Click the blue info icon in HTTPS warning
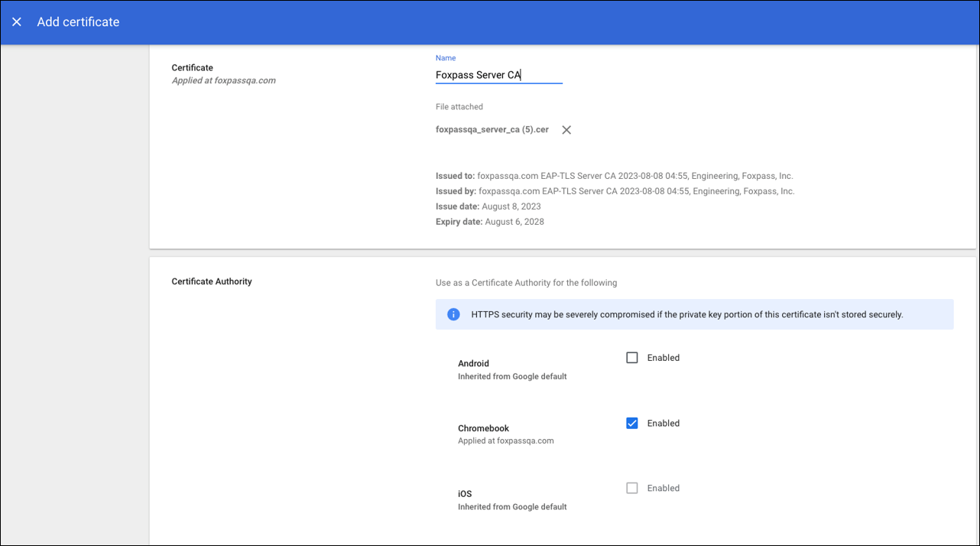 [453, 314]
